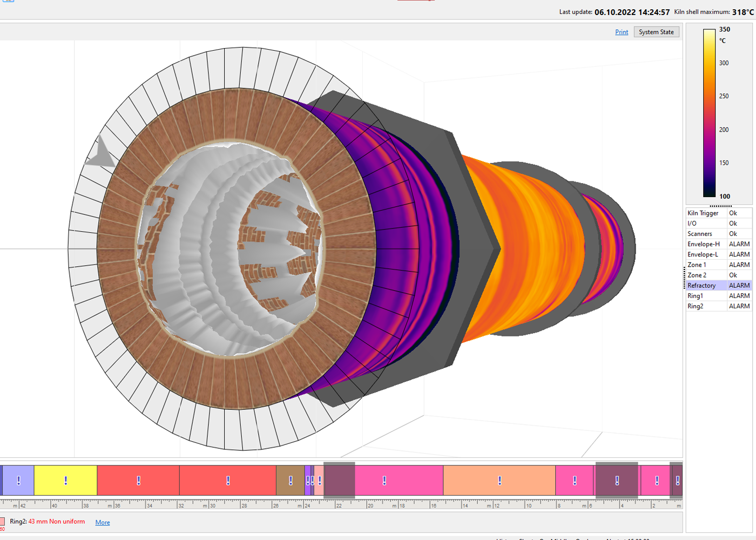The height and width of the screenshot is (540, 756).
Task: Click the alarm mark in lavender zone
Action: 19,480
